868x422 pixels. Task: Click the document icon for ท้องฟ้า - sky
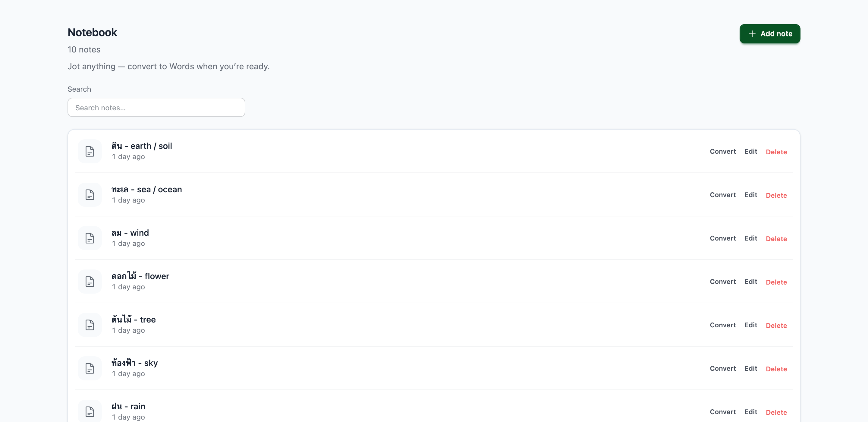(x=90, y=368)
